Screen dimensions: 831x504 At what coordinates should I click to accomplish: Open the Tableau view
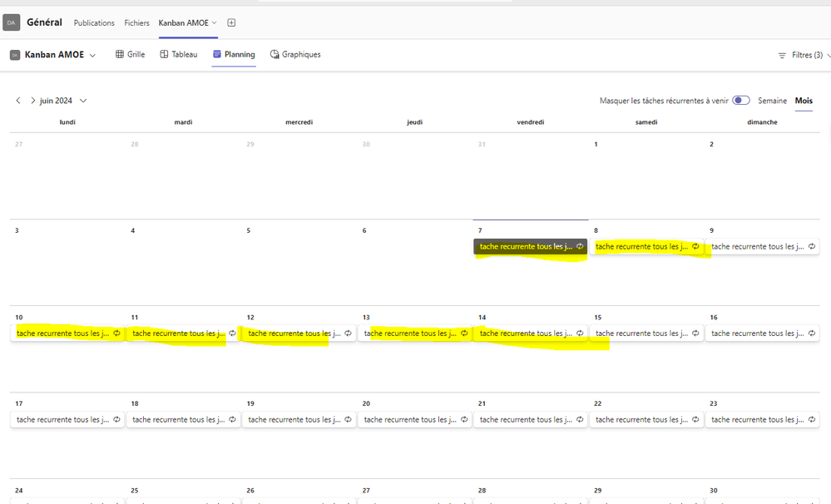178,54
